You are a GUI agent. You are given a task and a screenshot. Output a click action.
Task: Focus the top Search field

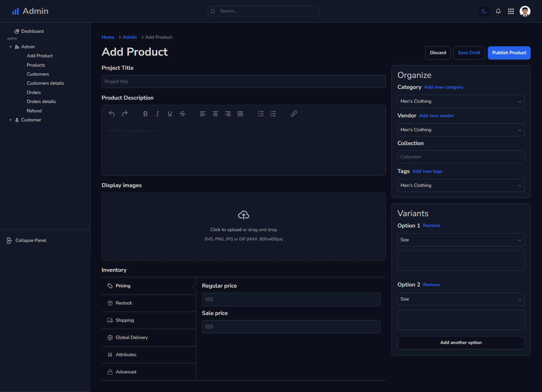(x=263, y=11)
